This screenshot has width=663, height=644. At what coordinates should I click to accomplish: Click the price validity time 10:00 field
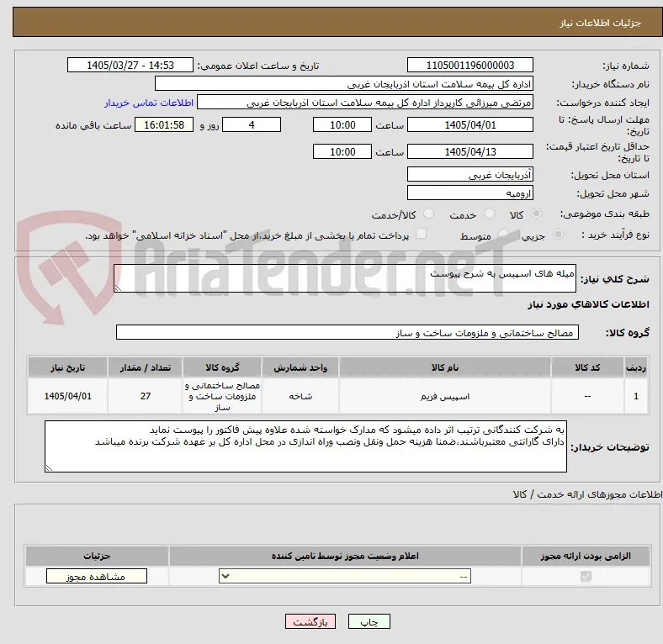(x=342, y=151)
